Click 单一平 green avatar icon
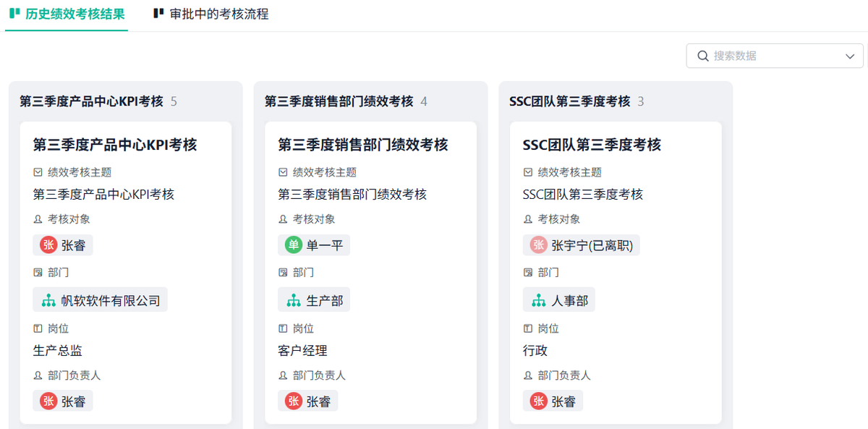Viewport: 868px width, 429px height. pos(294,245)
